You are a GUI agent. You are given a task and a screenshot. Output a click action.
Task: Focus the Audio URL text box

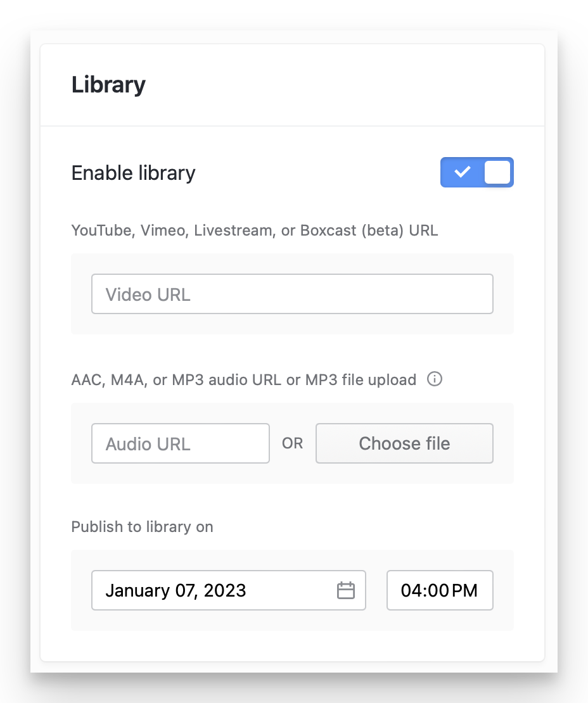(x=181, y=443)
